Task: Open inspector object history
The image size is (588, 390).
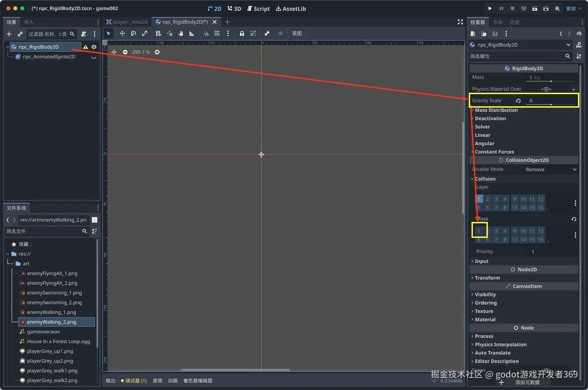Action: click(x=579, y=34)
